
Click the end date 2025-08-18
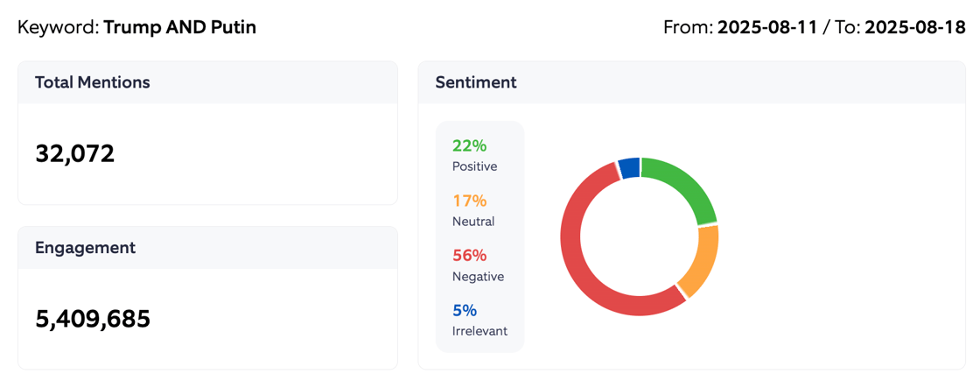click(915, 27)
